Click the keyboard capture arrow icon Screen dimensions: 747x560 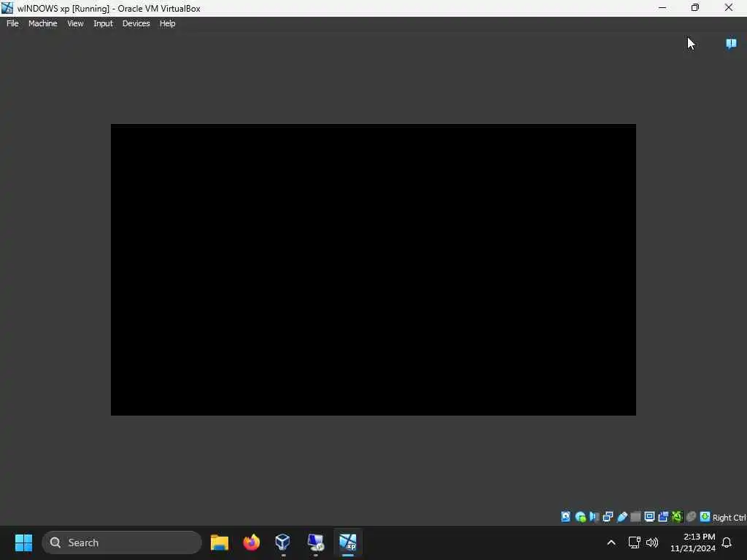705,517
